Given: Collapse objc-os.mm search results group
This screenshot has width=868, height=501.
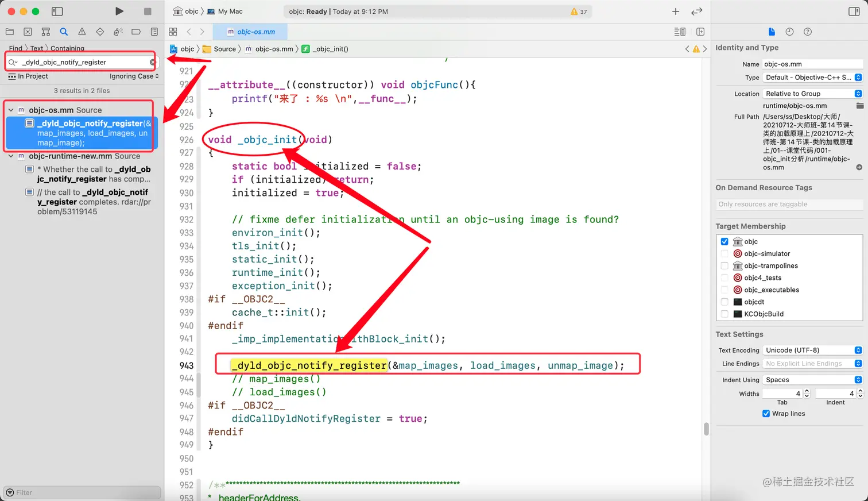Looking at the screenshot, I should pos(11,110).
